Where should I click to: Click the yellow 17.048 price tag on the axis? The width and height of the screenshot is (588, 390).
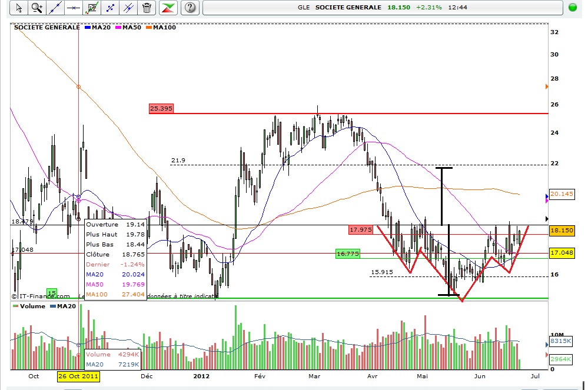pos(562,253)
